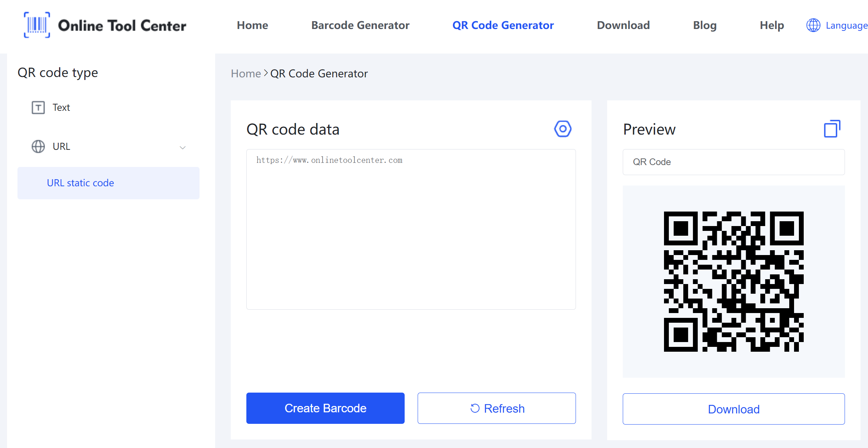Click the copy QR code icon
This screenshot has height=448, width=868.
click(831, 129)
